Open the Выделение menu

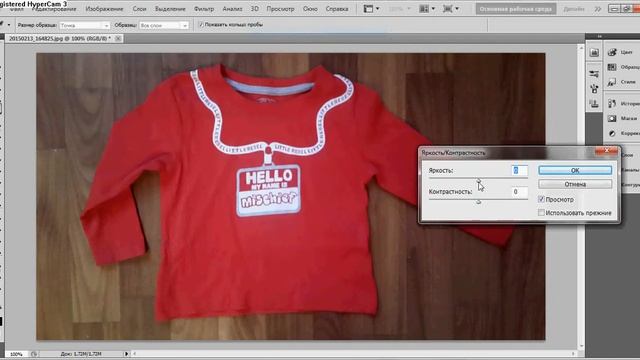pyautogui.click(x=170, y=9)
